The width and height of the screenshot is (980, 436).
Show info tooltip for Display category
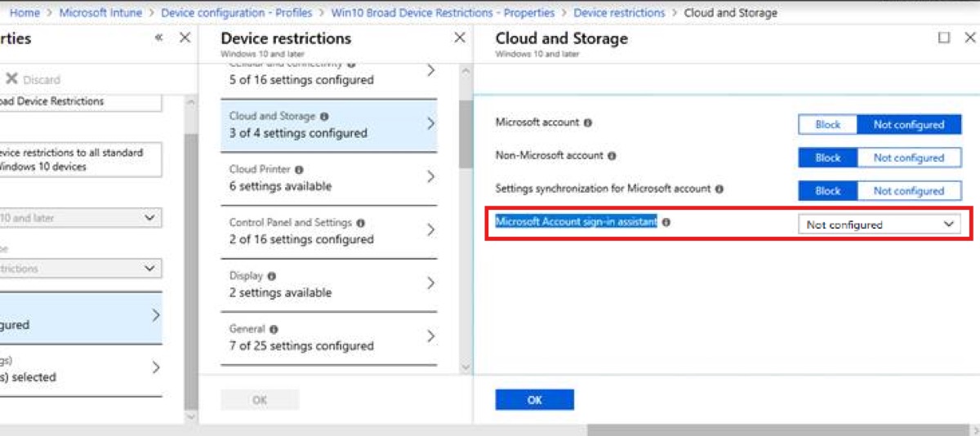[271, 276]
